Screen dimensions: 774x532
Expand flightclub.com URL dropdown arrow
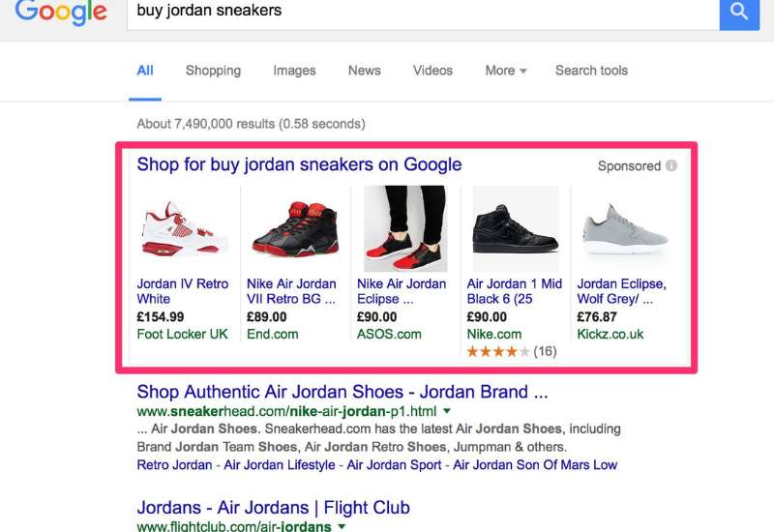tap(342, 526)
